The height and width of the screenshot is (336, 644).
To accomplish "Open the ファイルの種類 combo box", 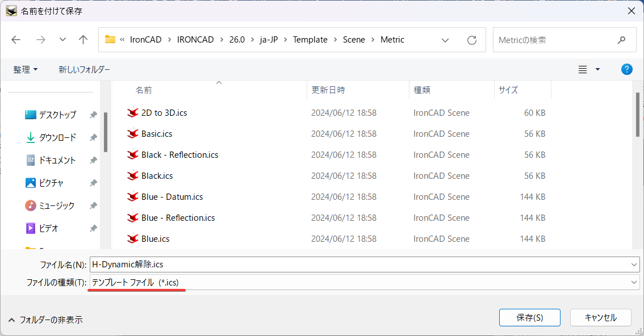I will 364,282.
